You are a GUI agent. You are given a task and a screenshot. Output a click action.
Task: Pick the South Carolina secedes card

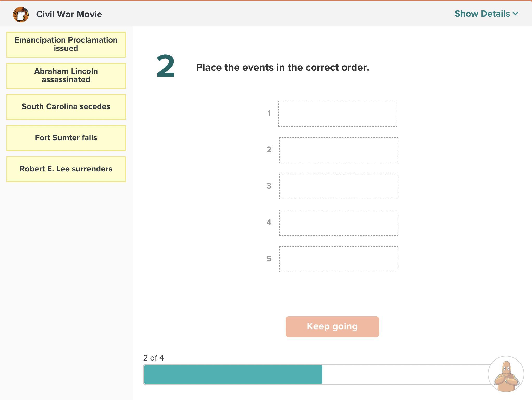tap(66, 107)
